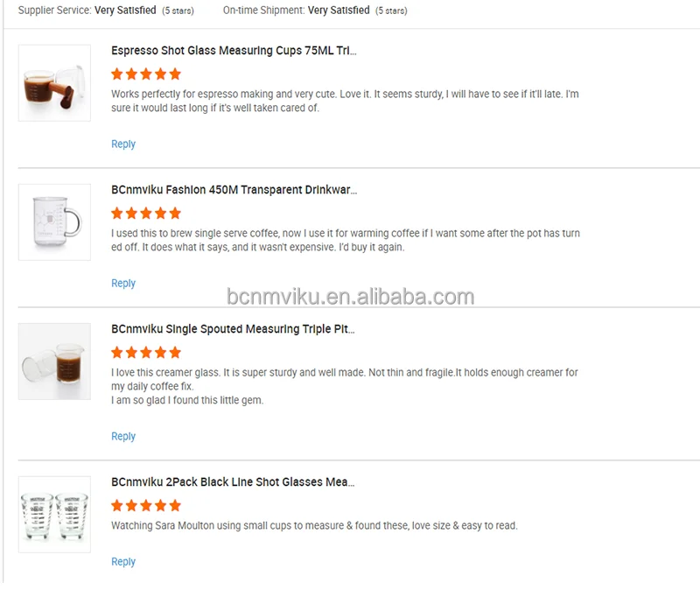
Task: Click the On-time Shipment Very Satisfied rating text
Action: coord(338,11)
